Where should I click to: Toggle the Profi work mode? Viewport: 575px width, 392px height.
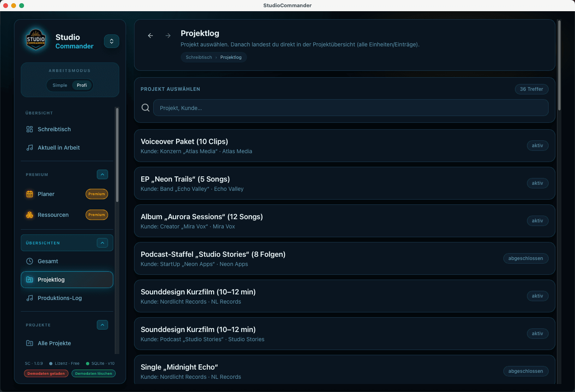pos(82,85)
